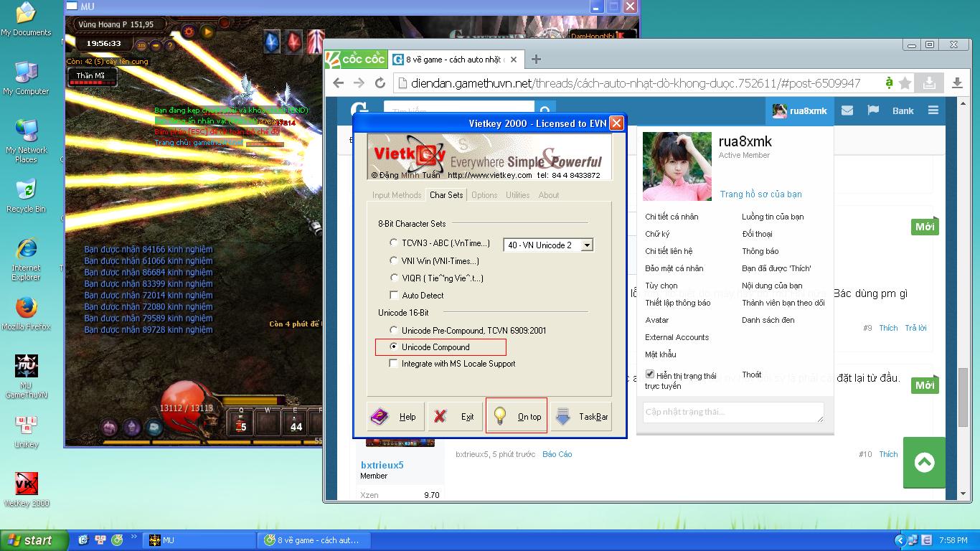This screenshot has width=980, height=551.
Task: Select TCVN3 - ABC radio option
Action: [393, 243]
